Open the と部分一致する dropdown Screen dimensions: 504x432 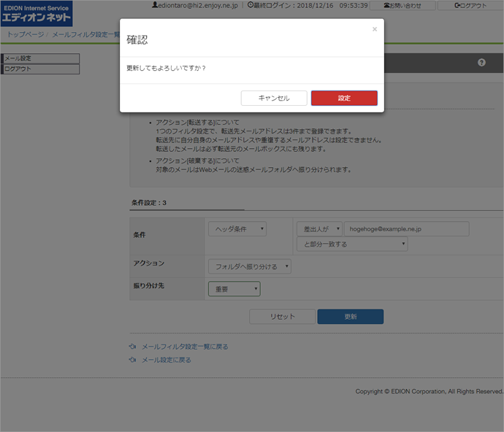(352, 244)
